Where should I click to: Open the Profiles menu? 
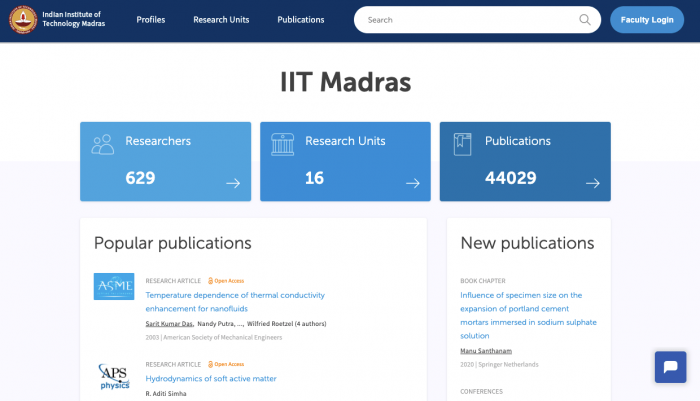(x=151, y=20)
